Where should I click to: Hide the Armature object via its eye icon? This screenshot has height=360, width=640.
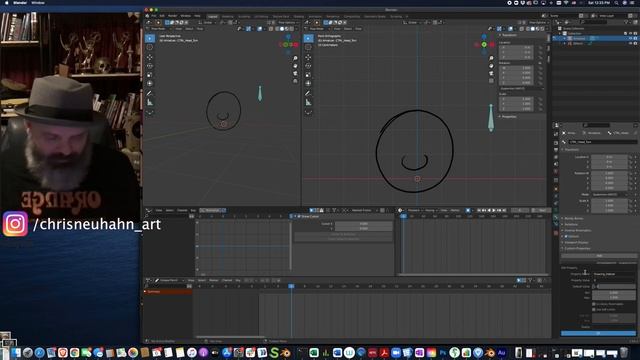(x=631, y=38)
